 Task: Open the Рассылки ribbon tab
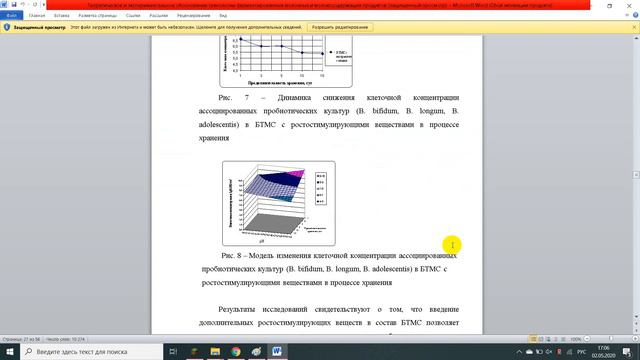pyautogui.click(x=159, y=16)
